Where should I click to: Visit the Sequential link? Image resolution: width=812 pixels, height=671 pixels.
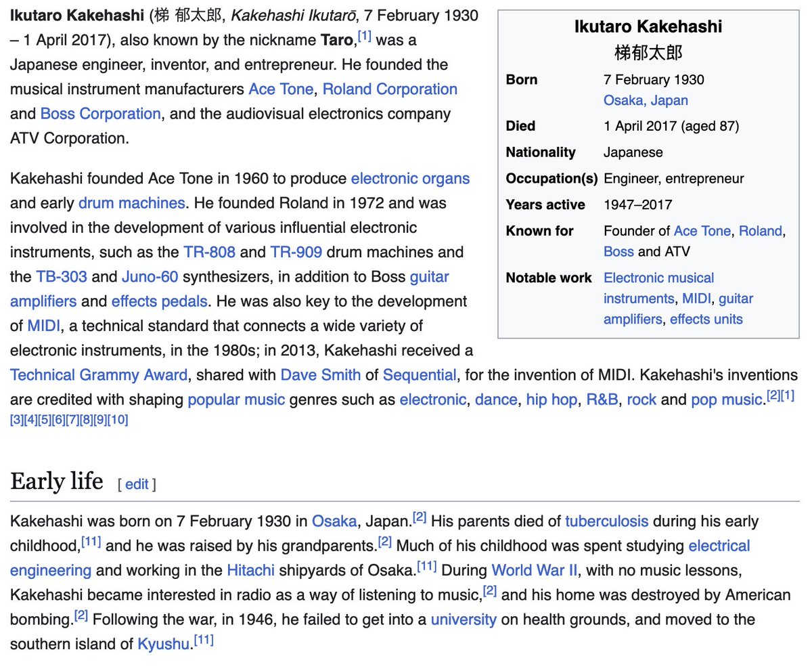tap(420, 375)
